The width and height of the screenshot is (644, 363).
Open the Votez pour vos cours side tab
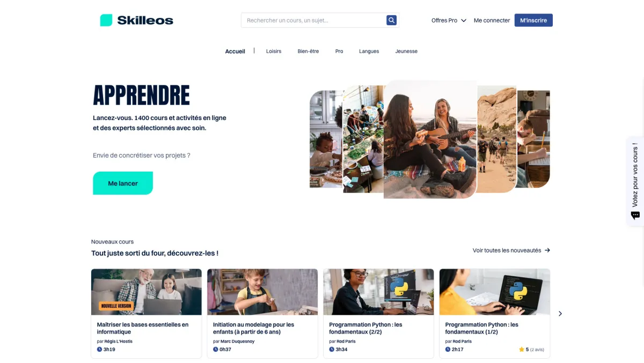[x=635, y=181]
